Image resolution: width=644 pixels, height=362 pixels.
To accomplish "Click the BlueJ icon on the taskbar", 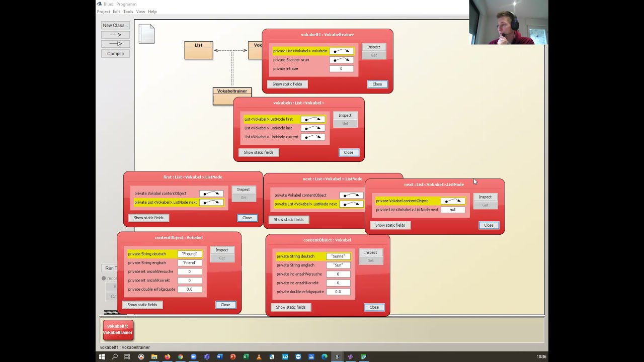I will tap(337, 357).
